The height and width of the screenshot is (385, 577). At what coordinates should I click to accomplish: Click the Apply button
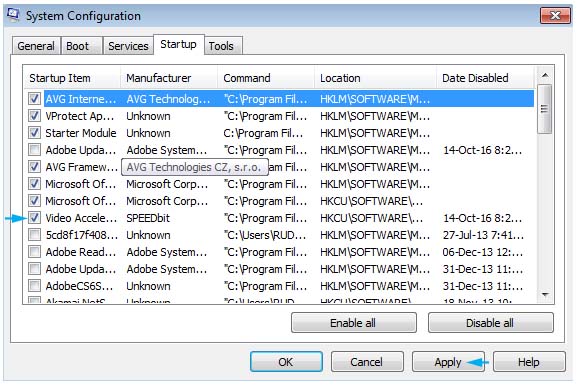(448, 362)
